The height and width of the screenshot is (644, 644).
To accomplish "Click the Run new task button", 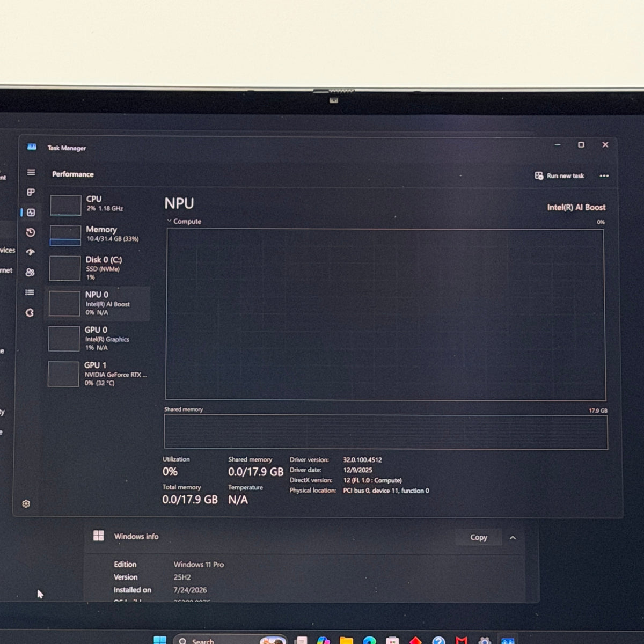I will click(x=559, y=175).
